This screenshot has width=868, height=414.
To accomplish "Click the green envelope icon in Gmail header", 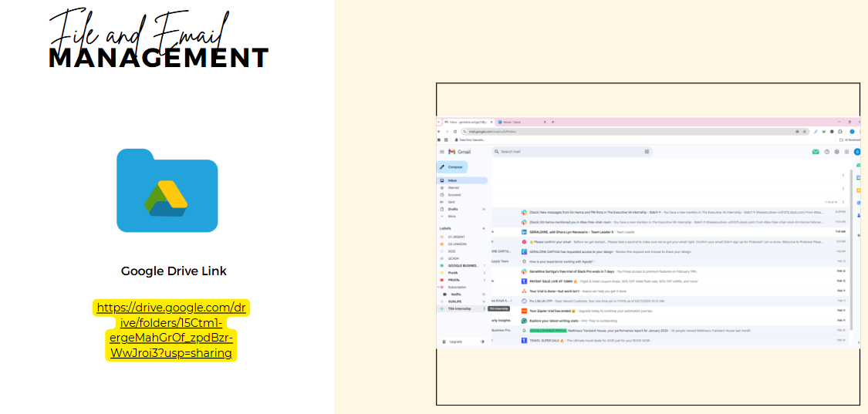I will tap(816, 152).
